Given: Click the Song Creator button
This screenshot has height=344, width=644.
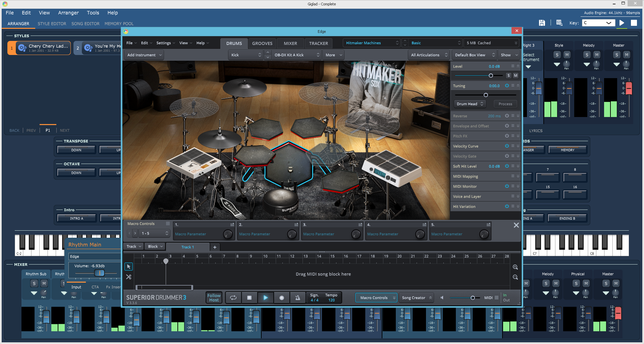Looking at the screenshot, I should 416,298.
